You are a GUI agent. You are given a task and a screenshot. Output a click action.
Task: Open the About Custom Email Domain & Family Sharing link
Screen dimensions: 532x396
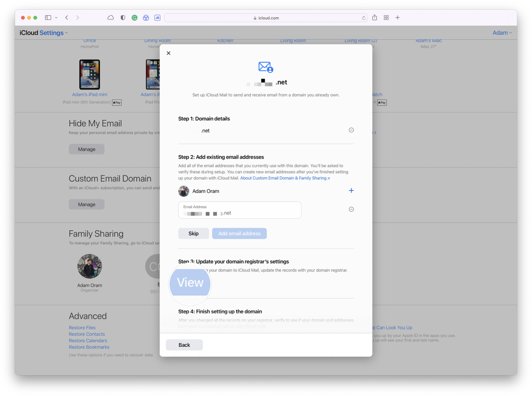[x=285, y=177]
